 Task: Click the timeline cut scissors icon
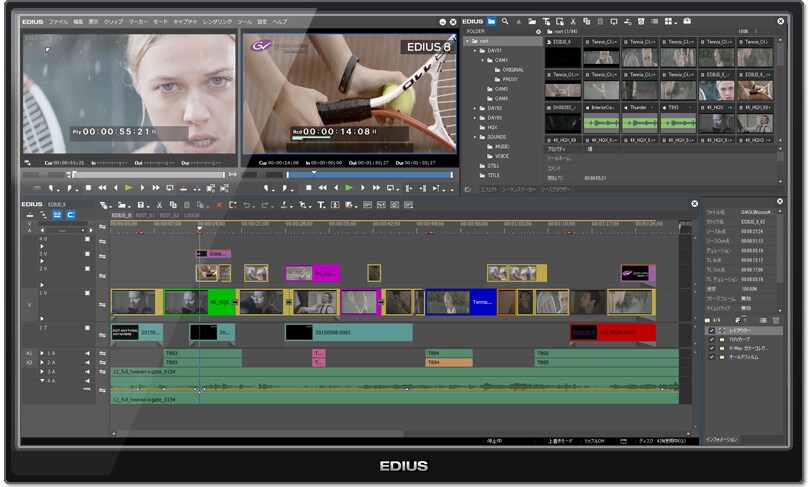[159, 205]
